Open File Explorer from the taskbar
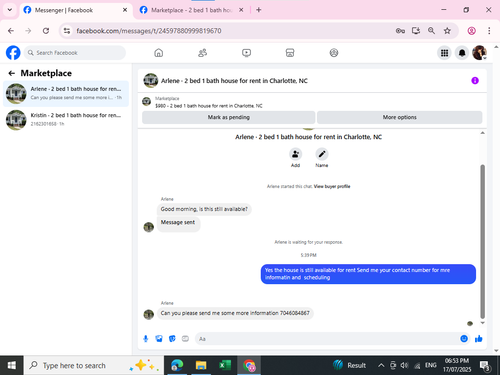 (x=201, y=365)
